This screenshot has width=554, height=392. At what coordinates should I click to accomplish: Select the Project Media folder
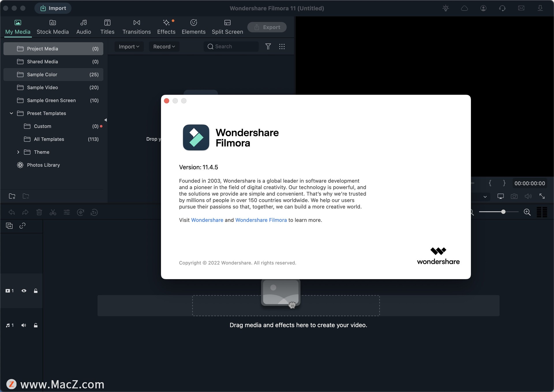coord(53,49)
